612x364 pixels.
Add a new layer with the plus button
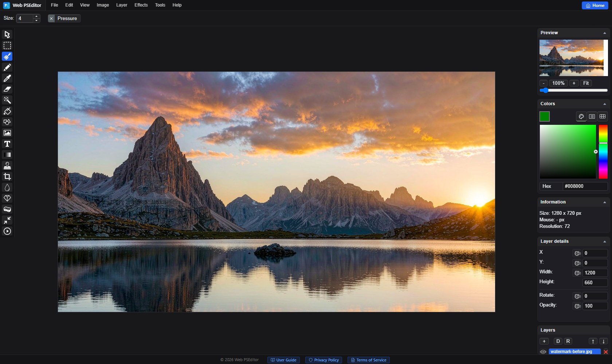[544, 341]
